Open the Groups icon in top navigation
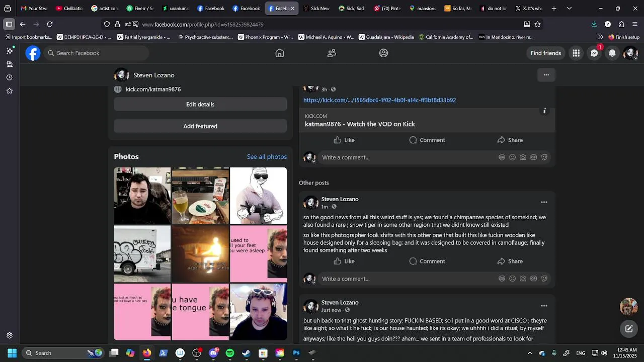 (384, 53)
